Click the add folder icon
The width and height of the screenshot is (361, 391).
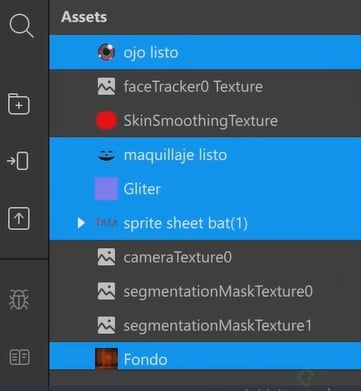tap(19, 104)
